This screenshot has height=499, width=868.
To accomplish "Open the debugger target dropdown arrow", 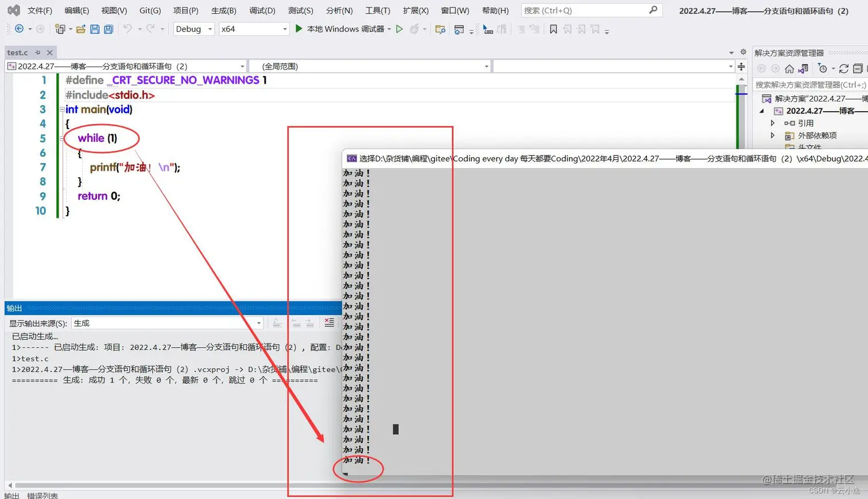I will pos(389,29).
